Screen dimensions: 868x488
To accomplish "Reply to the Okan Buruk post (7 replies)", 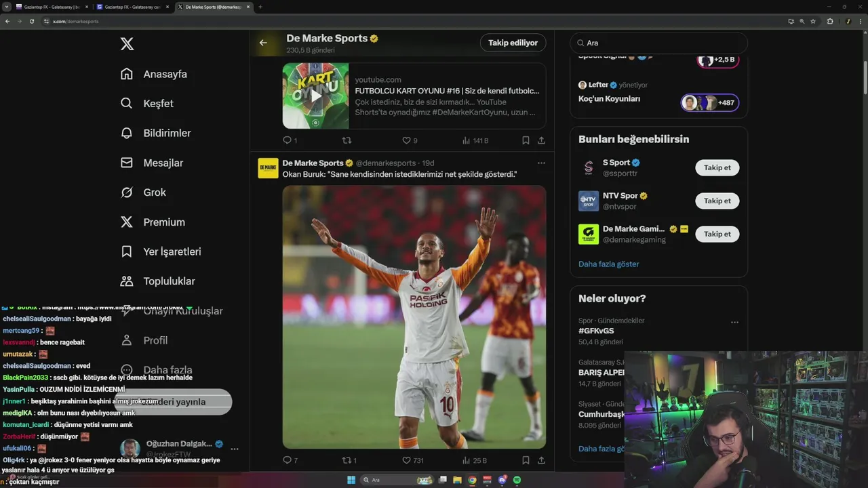I will click(290, 460).
